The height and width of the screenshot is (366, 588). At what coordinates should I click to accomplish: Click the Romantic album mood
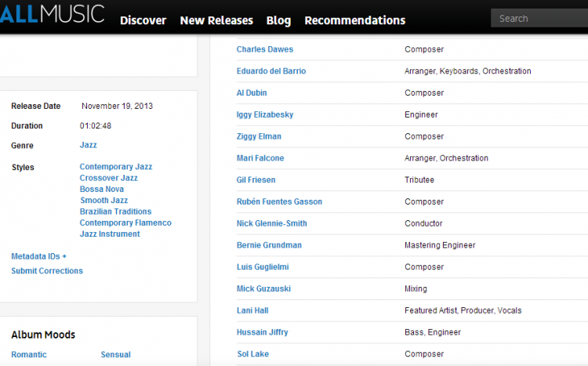pyautogui.click(x=29, y=355)
